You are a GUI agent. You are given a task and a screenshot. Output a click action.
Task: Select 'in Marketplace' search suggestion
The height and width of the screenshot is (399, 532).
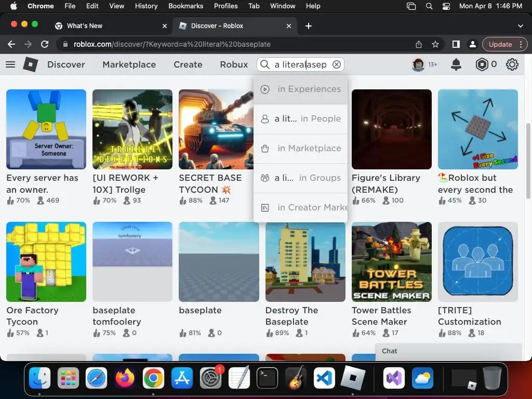click(x=301, y=148)
